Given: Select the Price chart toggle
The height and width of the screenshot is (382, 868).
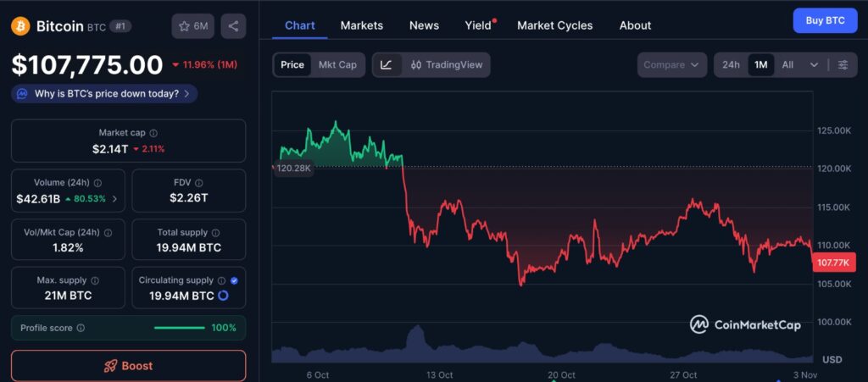Looking at the screenshot, I should click(x=292, y=64).
